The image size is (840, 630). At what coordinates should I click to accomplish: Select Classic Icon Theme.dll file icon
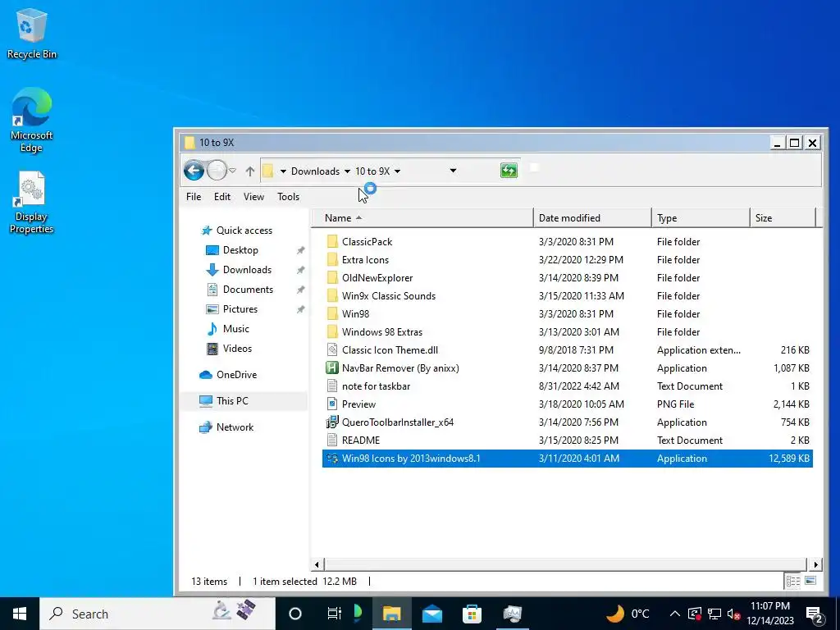tap(332, 349)
